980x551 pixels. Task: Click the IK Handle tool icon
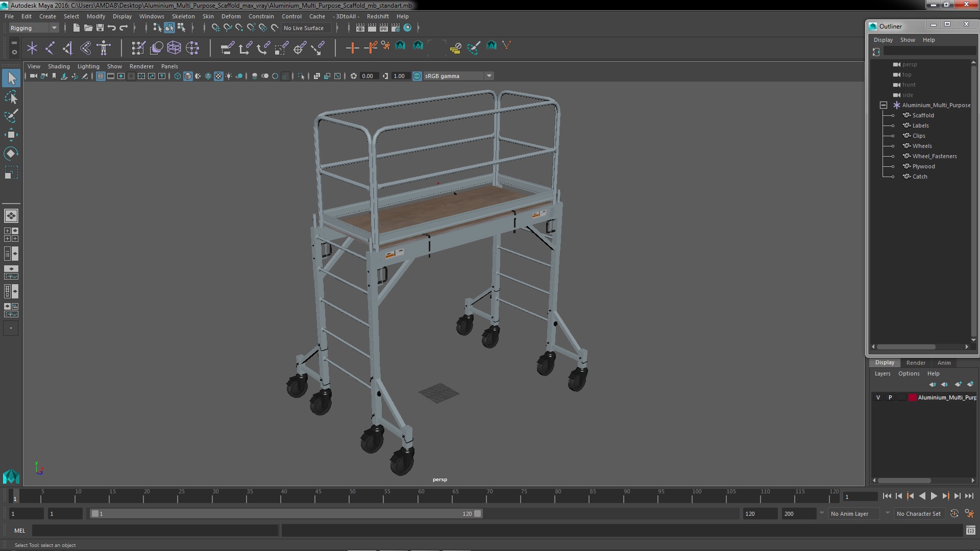click(x=68, y=48)
